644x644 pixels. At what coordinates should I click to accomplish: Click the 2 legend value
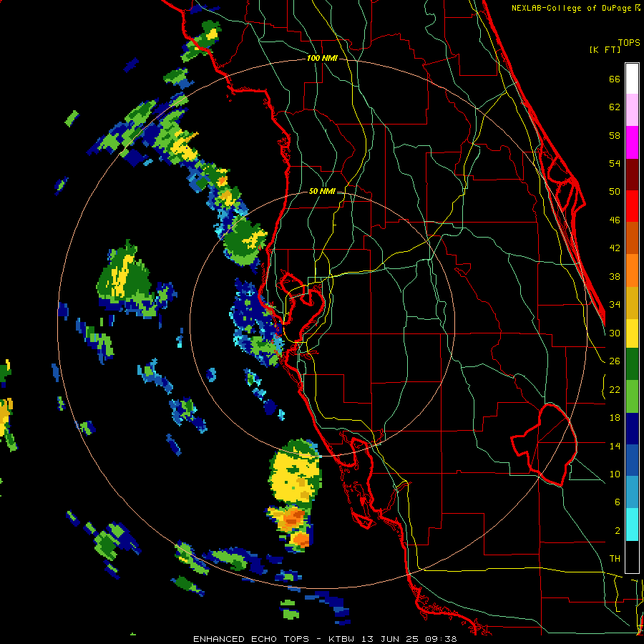(x=617, y=530)
